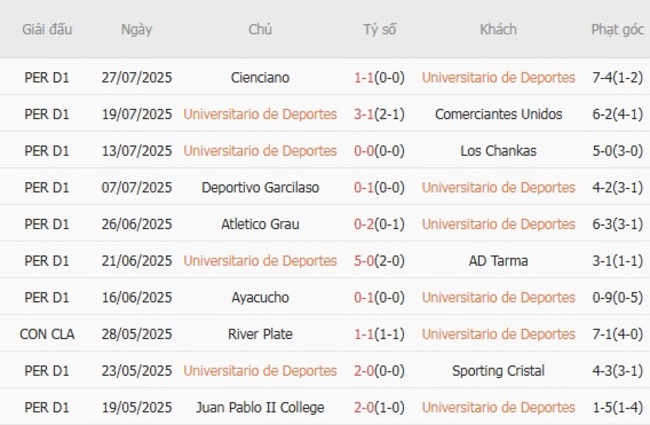Click the Giải đấu column header
Viewport: 650px width, 425px height.
click(47, 29)
